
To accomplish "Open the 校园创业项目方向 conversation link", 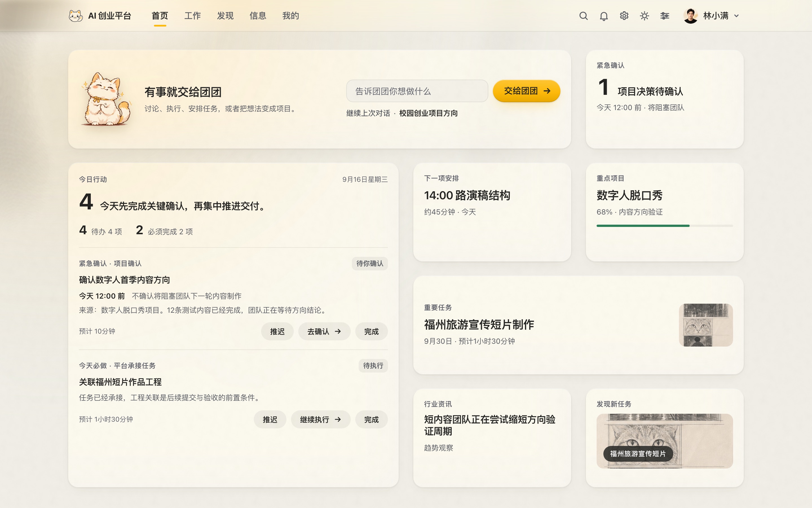I will [428, 113].
